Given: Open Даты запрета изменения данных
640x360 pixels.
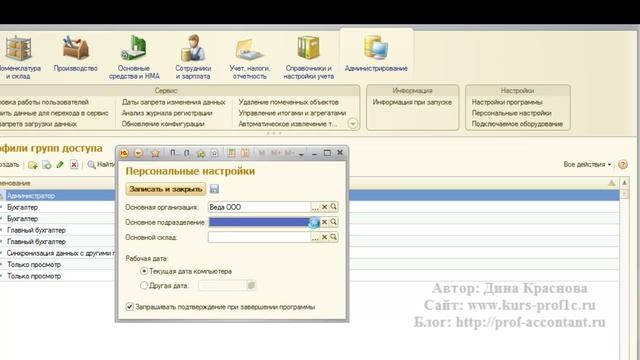Looking at the screenshot, I should 173,102.
